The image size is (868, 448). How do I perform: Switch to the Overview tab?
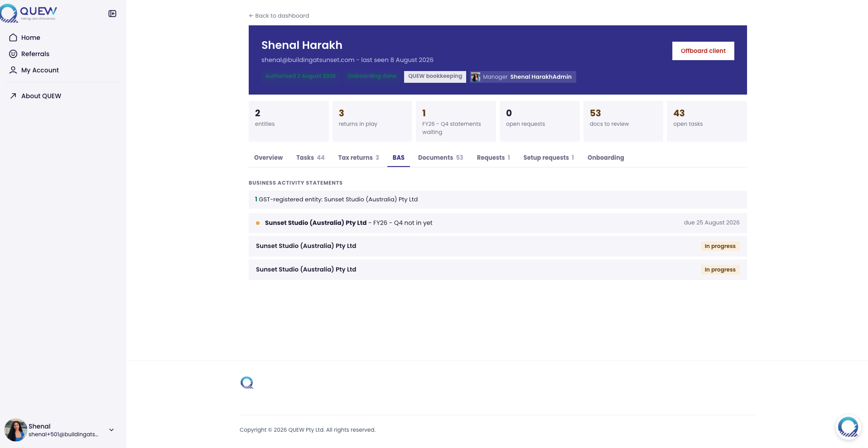tap(268, 157)
